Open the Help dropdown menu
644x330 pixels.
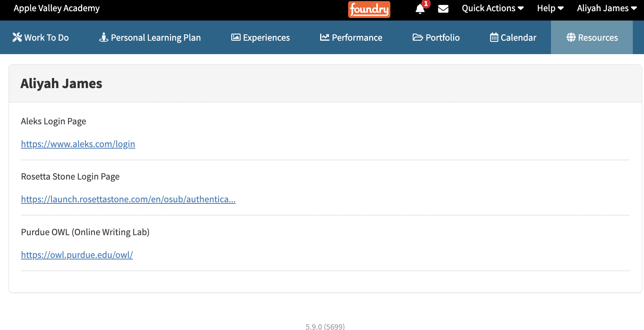(550, 8)
